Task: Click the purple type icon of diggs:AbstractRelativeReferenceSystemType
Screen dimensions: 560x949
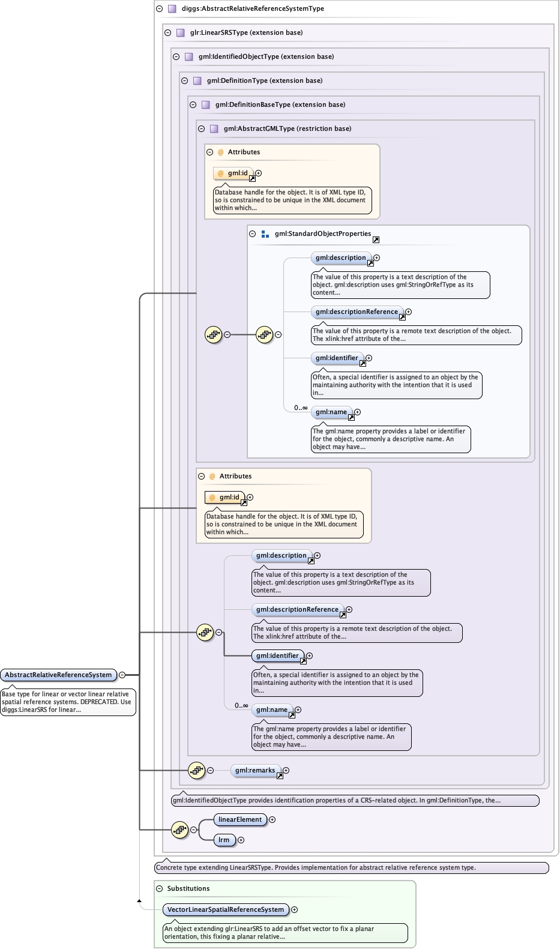Action: pyautogui.click(x=172, y=8)
